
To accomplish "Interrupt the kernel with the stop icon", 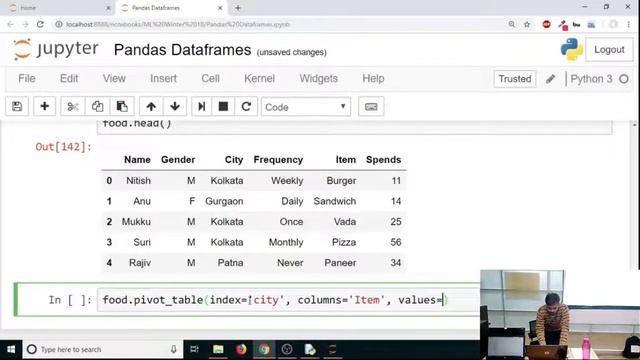I will (223, 107).
